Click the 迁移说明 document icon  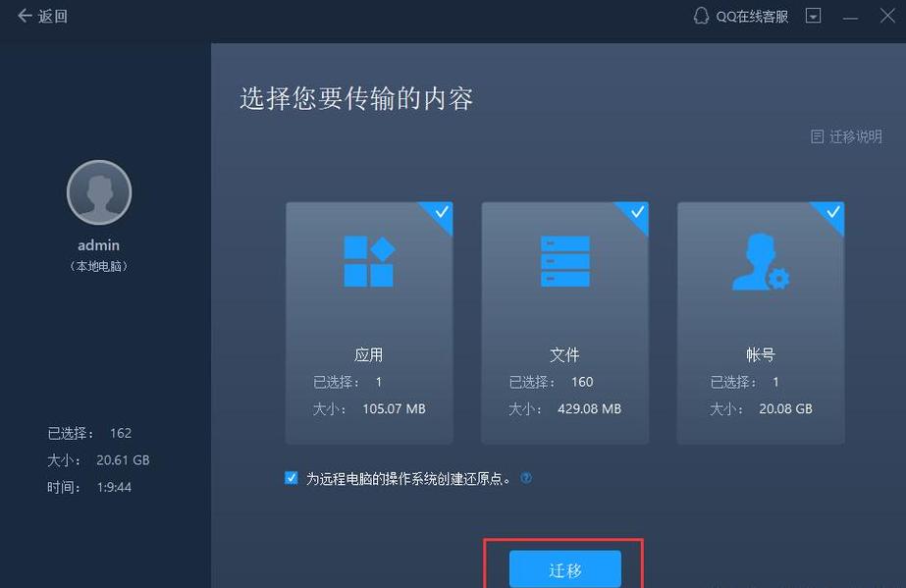point(817,136)
